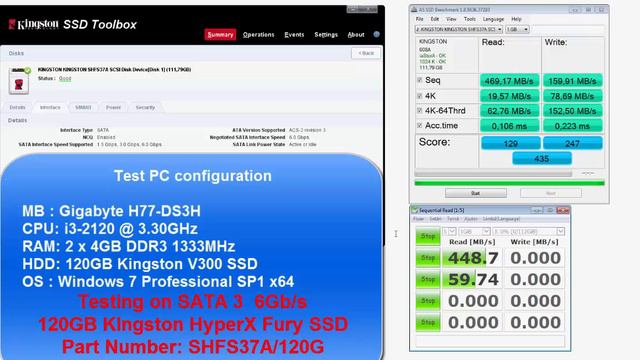Click the third-row Stop button with 0.000 read
This screenshot has width=640, height=360.
click(428, 301)
